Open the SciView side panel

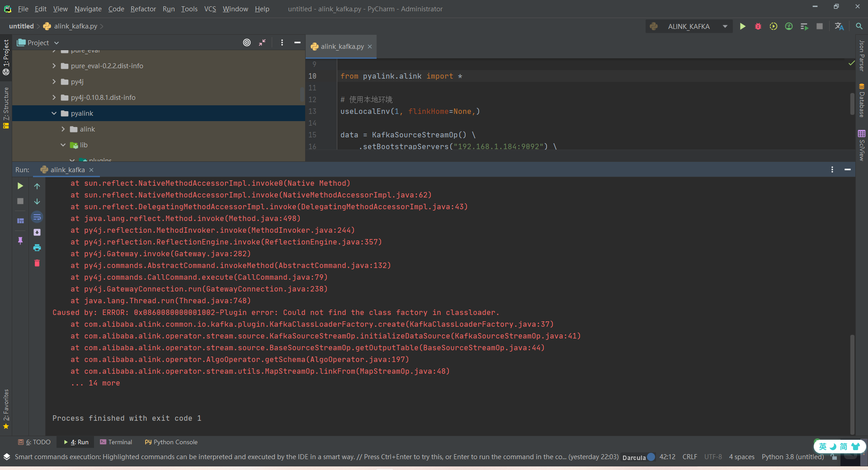(x=862, y=145)
